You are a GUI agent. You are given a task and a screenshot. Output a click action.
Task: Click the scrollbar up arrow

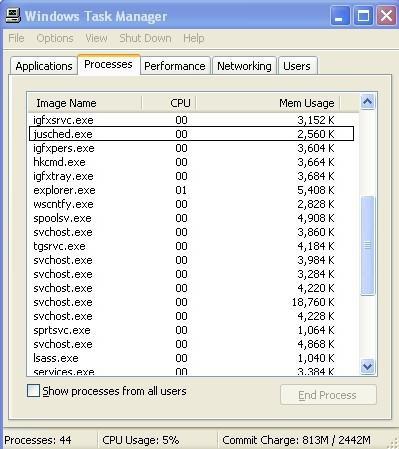click(x=367, y=102)
